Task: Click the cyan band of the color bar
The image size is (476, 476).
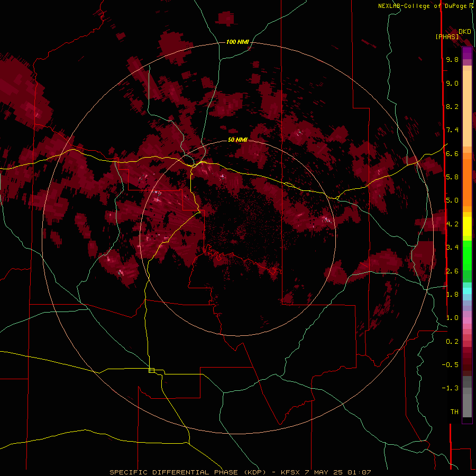Action: [467, 290]
